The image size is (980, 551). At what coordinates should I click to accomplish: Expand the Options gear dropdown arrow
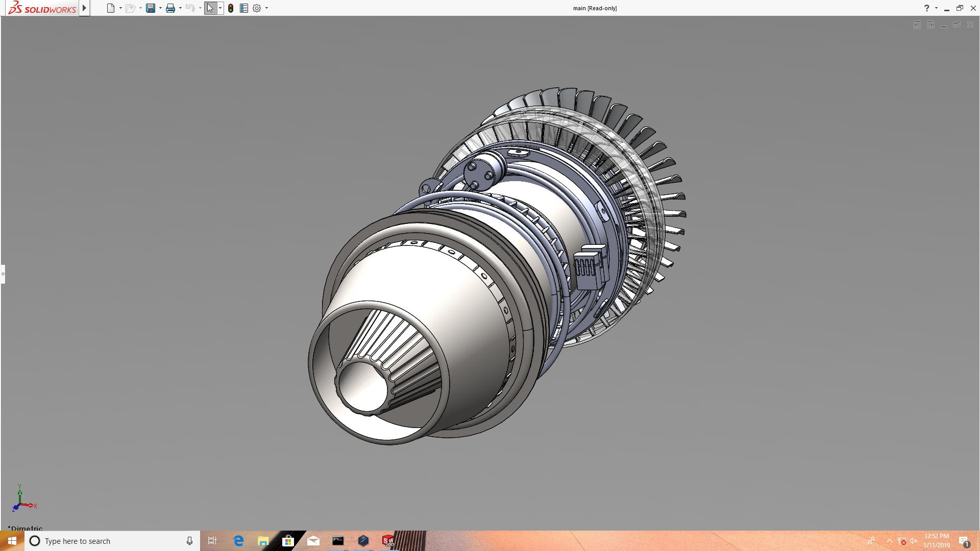[x=266, y=8]
